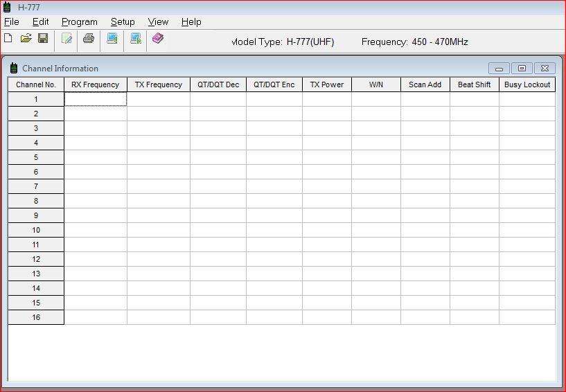Click the read-from-radio computer icon
The height and width of the screenshot is (392, 566).
(112, 39)
